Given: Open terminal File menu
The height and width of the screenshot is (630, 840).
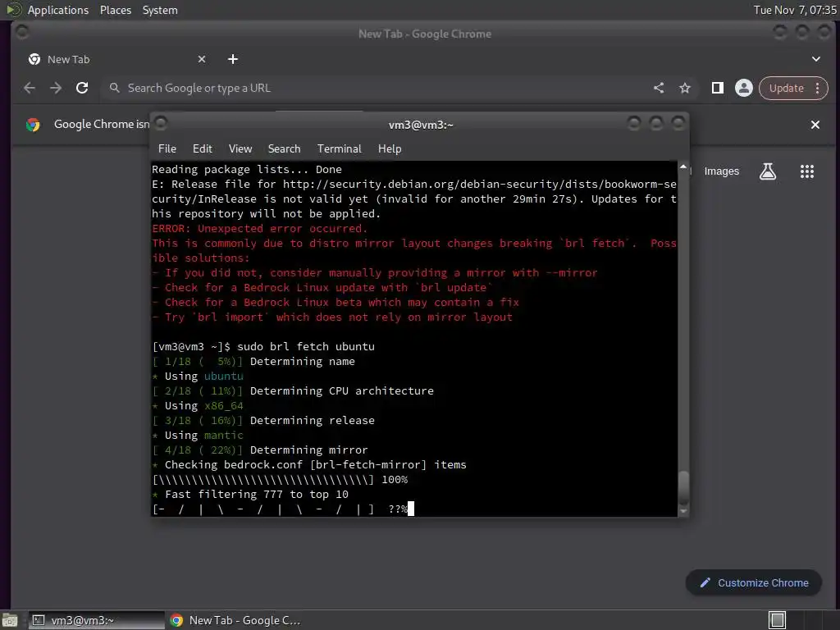Looking at the screenshot, I should [167, 149].
